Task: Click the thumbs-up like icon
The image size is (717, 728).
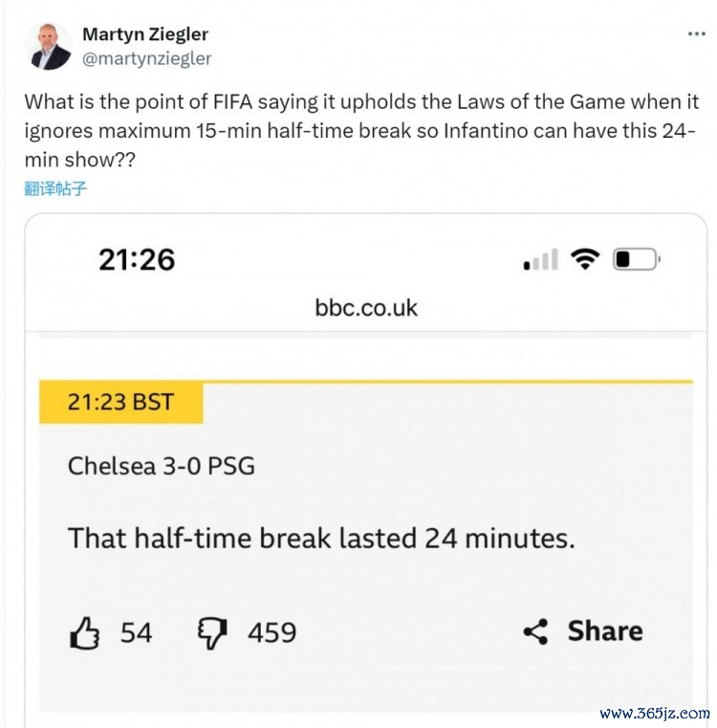Action: pos(85,632)
